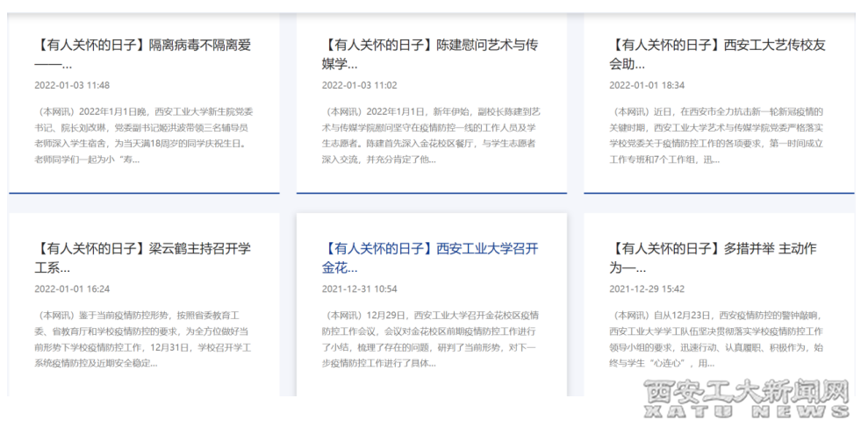
Task: Click the 2022-01-03 11:02 timestamp
Action: pyautogui.click(x=359, y=86)
